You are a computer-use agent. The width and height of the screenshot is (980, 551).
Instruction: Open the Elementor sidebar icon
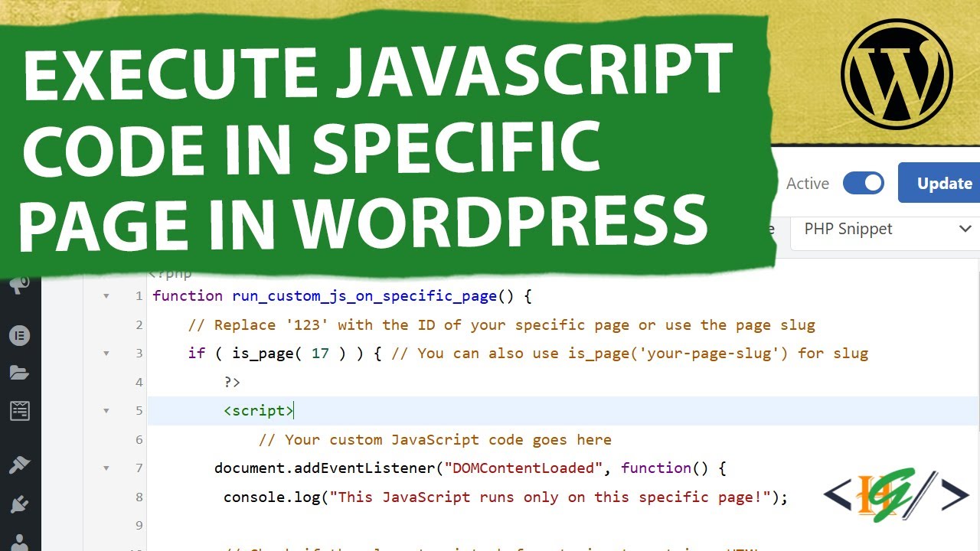tap(19, 334)
